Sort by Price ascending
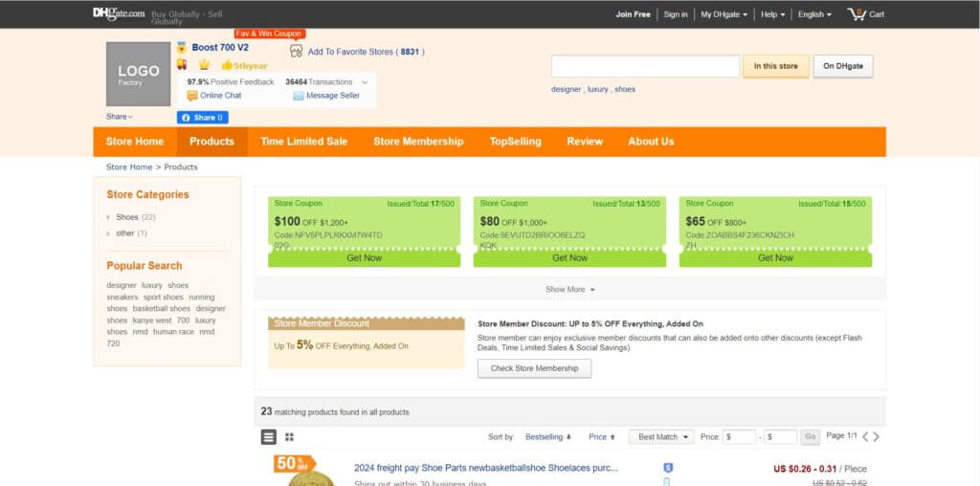The height and width of the screenshot is (486, 980). click(x=602, y=437)
